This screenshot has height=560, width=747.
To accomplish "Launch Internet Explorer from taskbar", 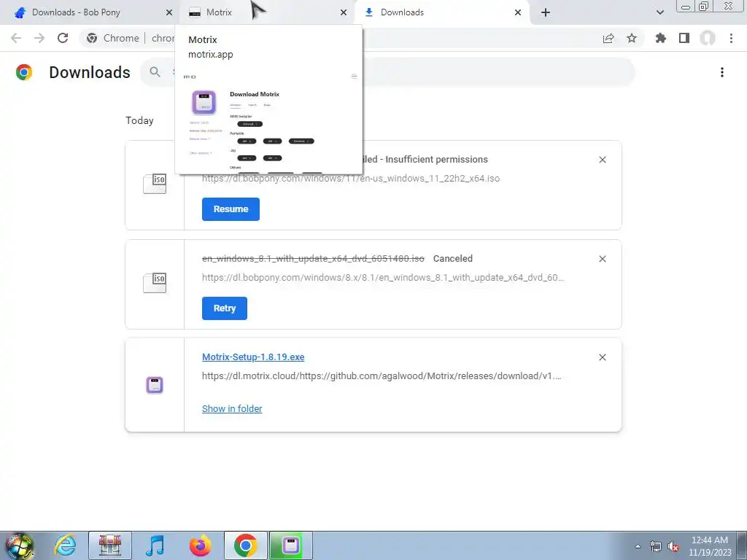I will click(x=65, y=545).
